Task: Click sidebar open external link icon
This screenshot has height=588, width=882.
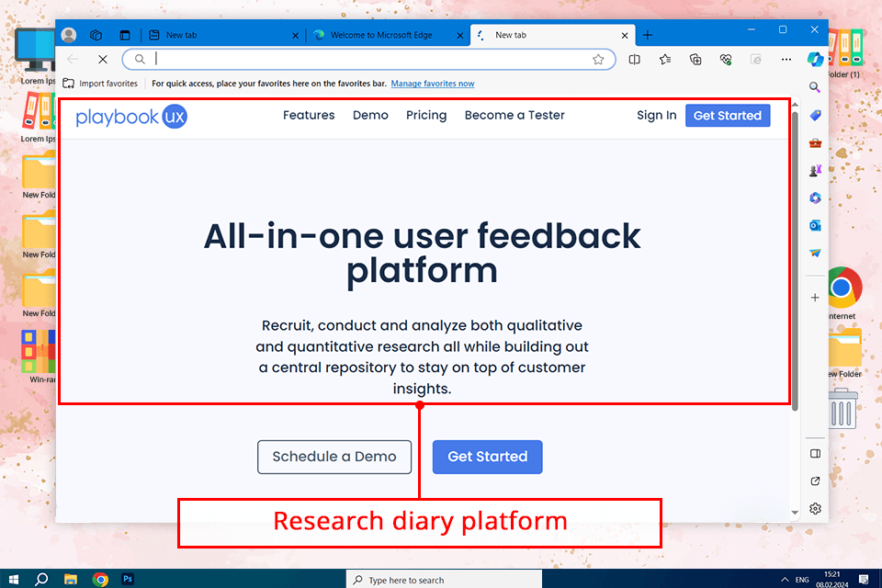Action: coord(815,481)
